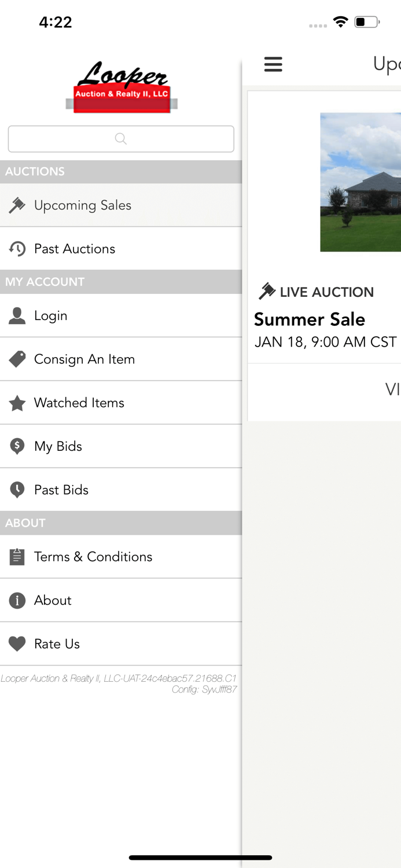The image size is (401, 868).
Task: Open the hamburger navigation menu
Action: click(x=273, y=64)
